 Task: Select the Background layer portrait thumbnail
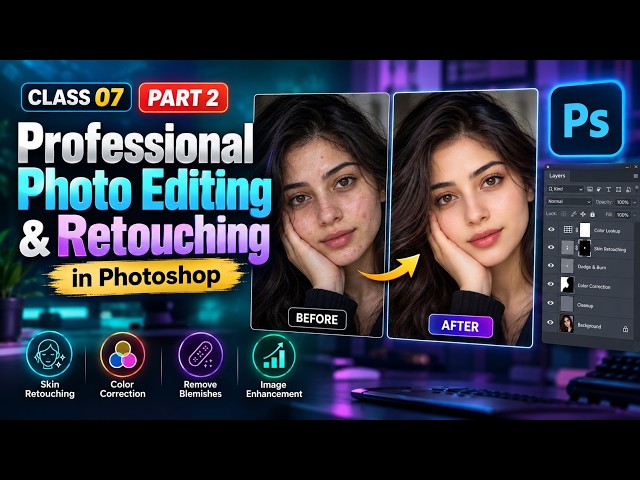pos(567,323)
